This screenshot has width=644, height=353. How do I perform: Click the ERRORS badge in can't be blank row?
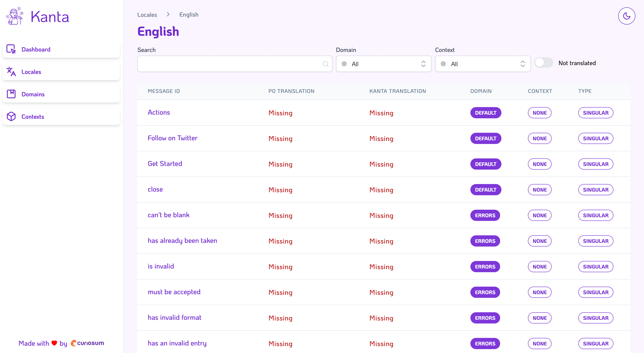click(485, 216)
